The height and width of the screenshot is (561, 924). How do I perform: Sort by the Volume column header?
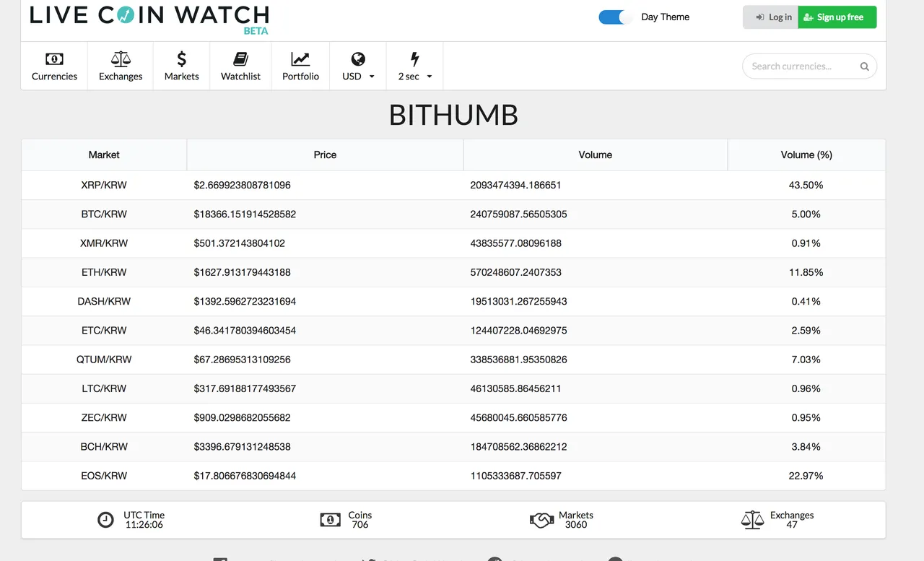coord(595,155)
